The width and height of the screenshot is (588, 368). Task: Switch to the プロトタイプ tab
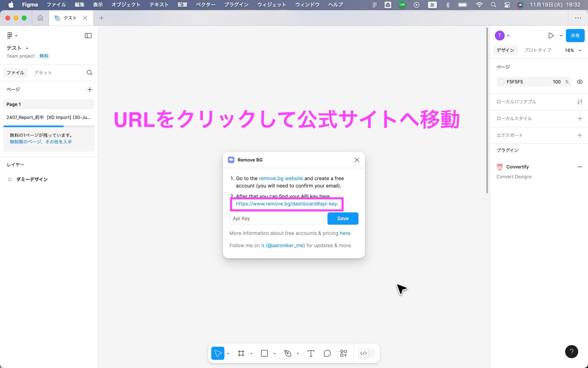click(x=537, y=50)
